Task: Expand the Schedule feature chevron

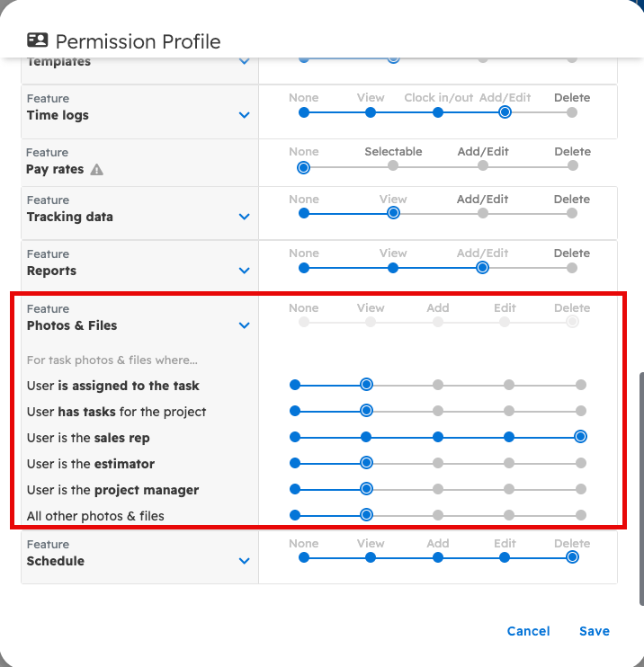Action: click(x=244, y=561)
